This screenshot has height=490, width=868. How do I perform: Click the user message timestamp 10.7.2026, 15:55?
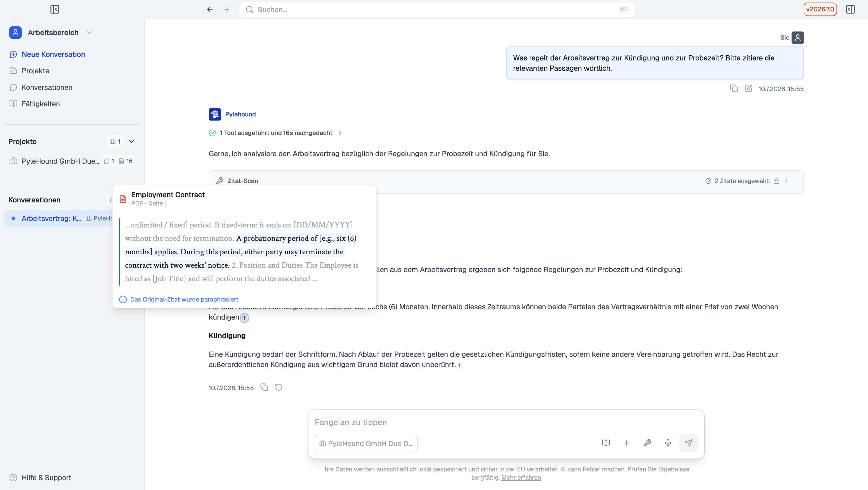pos(781,89)
